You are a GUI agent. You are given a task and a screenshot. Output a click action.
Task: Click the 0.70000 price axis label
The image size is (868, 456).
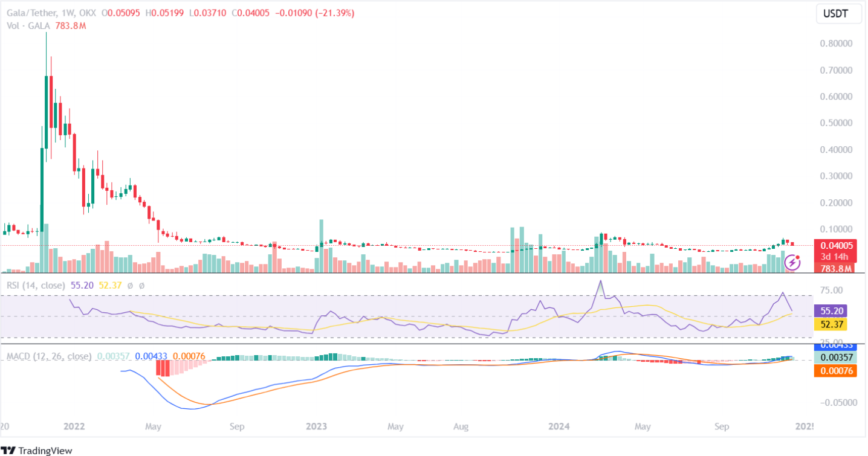point(837,70)
